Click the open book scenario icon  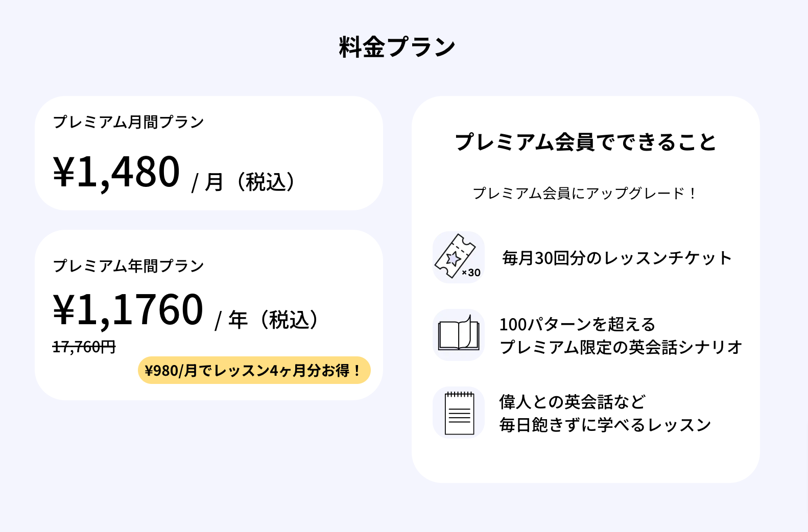pyautogui.click(x=458, y=335)
